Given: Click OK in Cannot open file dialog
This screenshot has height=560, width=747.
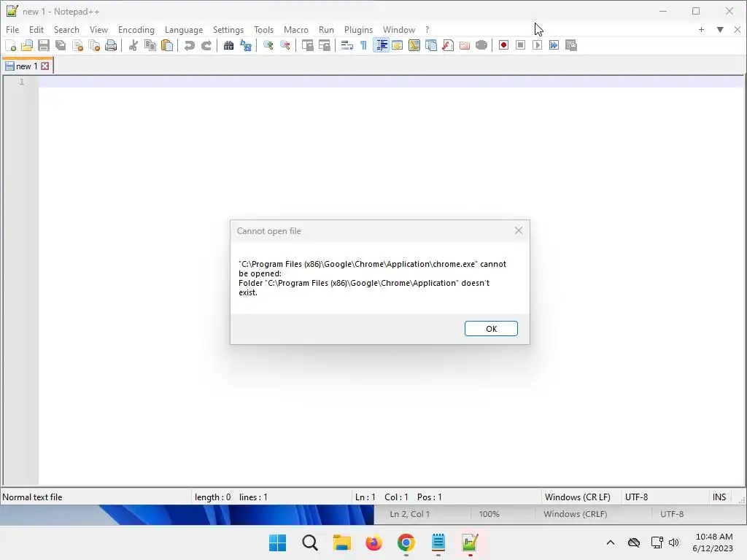Looking at the screenshot, I should pos(491,329).
